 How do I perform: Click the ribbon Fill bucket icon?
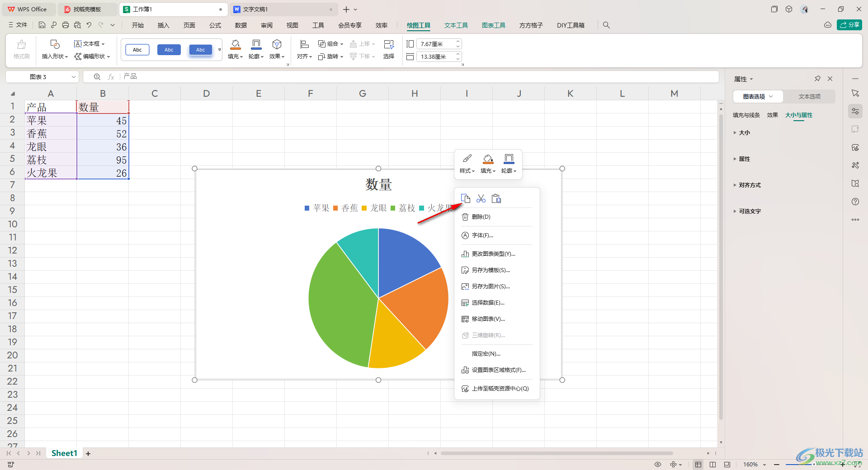[x=236, y=44]
